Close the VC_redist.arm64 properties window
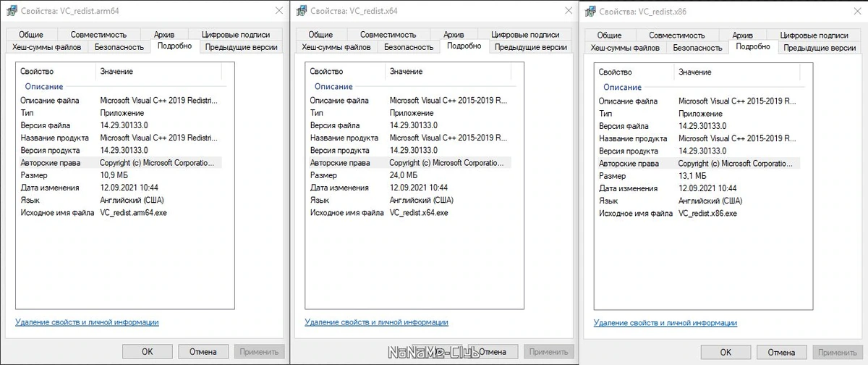Viewport: 868px width, 365px height. click(x=279, y=11)
